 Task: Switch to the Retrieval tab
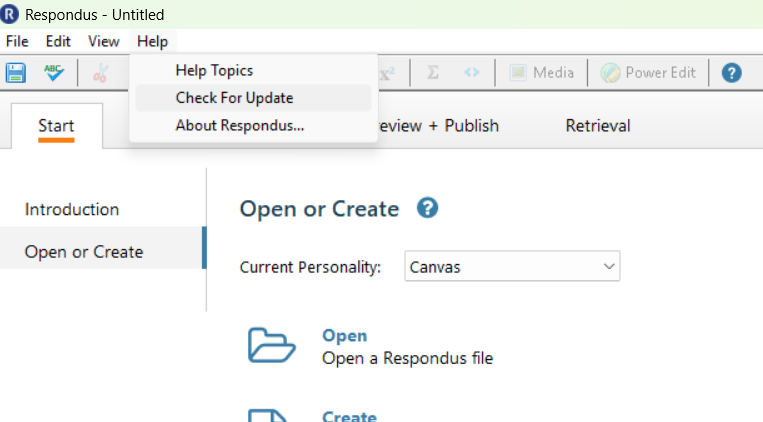pos(598,126)
